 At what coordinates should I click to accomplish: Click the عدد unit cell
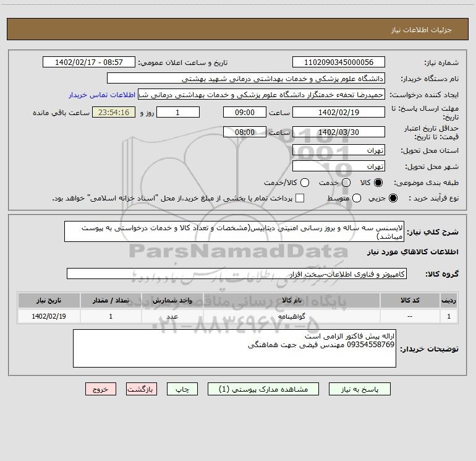pos(172,316)
